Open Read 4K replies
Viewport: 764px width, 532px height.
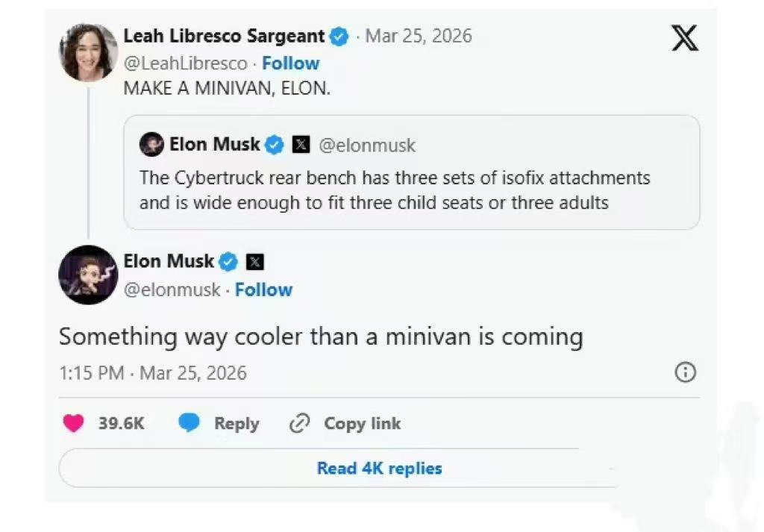point(379,469)
